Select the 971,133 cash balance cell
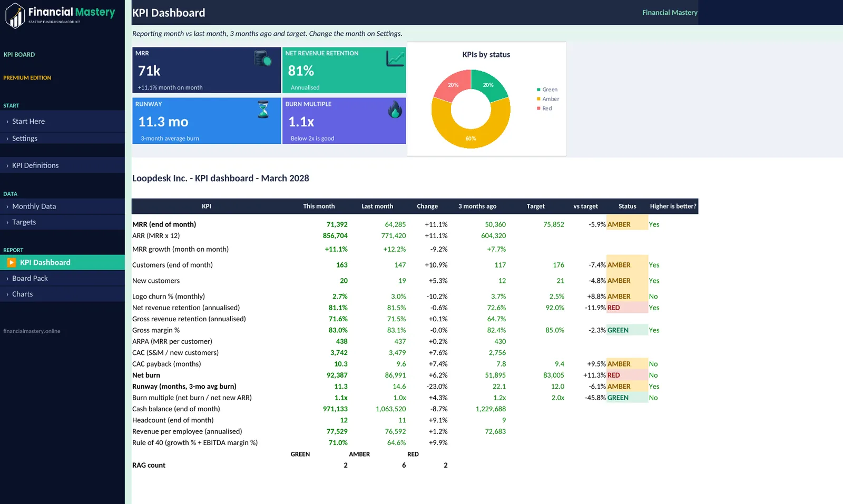Viewport: 843px width, 504px height. (335, 409)
